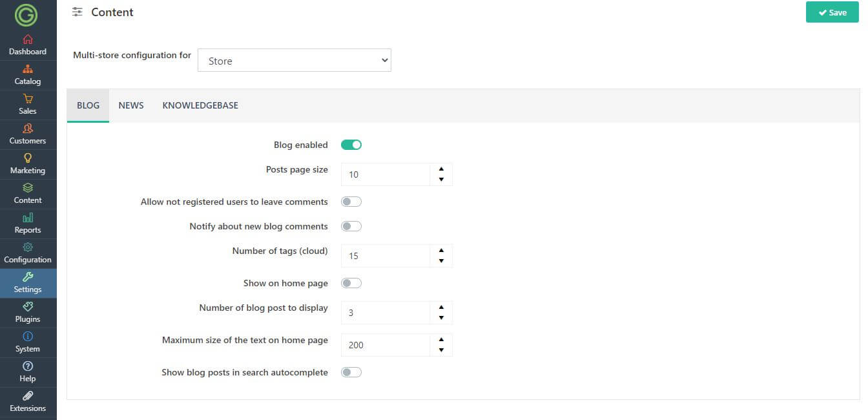Select the BLOG tab
The image size is (868, 420).
coord(88,105)
